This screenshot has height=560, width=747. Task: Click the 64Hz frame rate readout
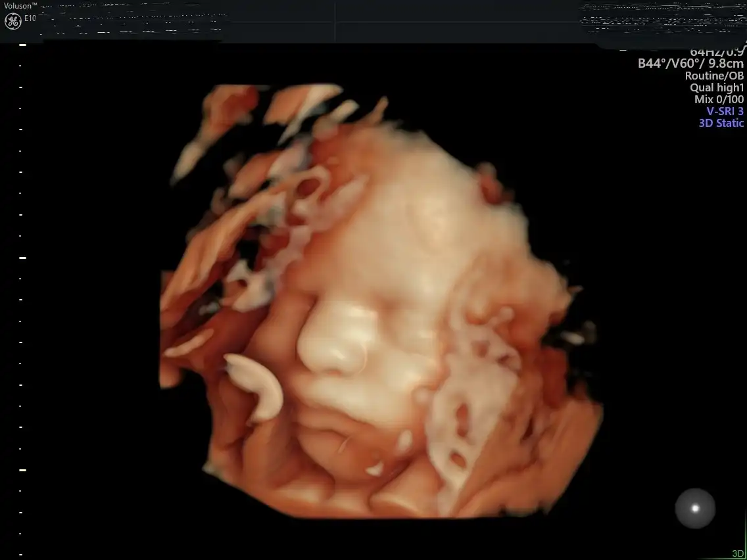point(704,52)
